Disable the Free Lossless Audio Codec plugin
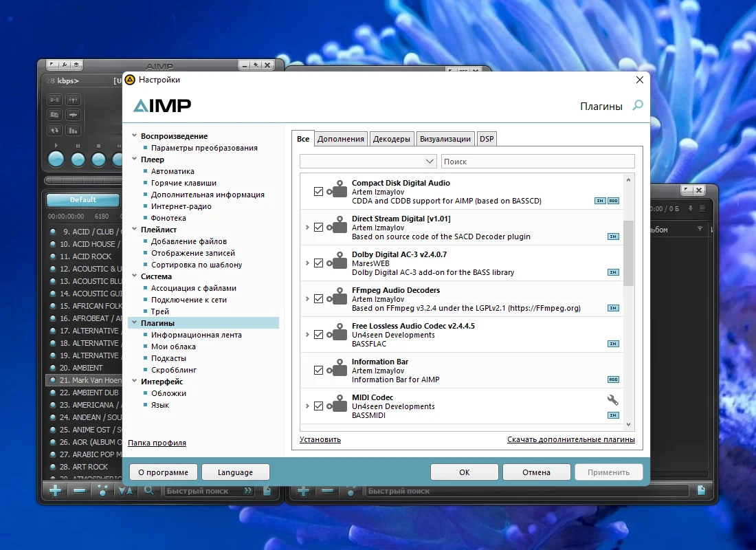The image size is (756, 550). click(318, 334)
